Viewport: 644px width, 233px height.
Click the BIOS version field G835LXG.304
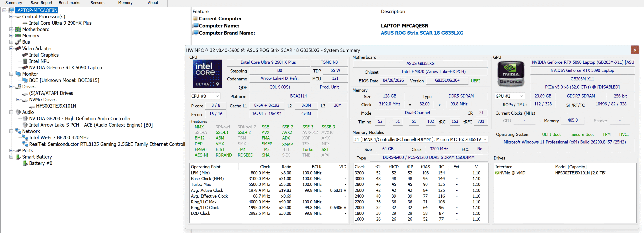(447, 80)
